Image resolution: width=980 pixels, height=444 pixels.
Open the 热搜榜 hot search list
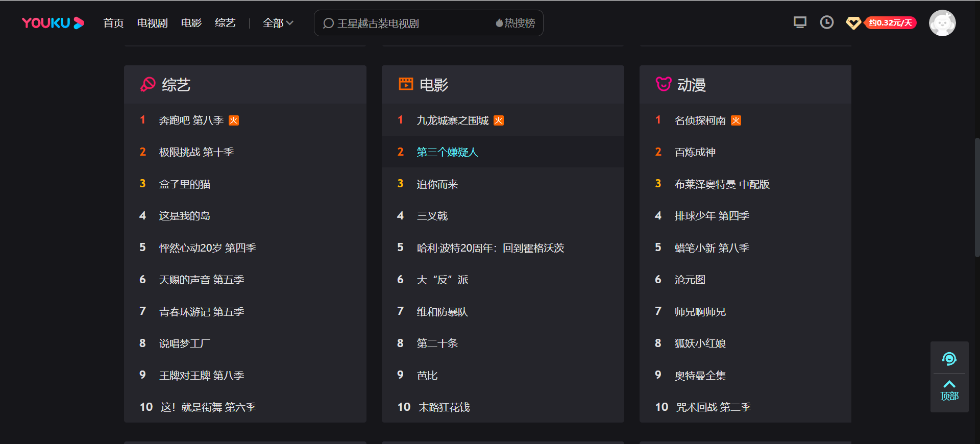[515, 23]
